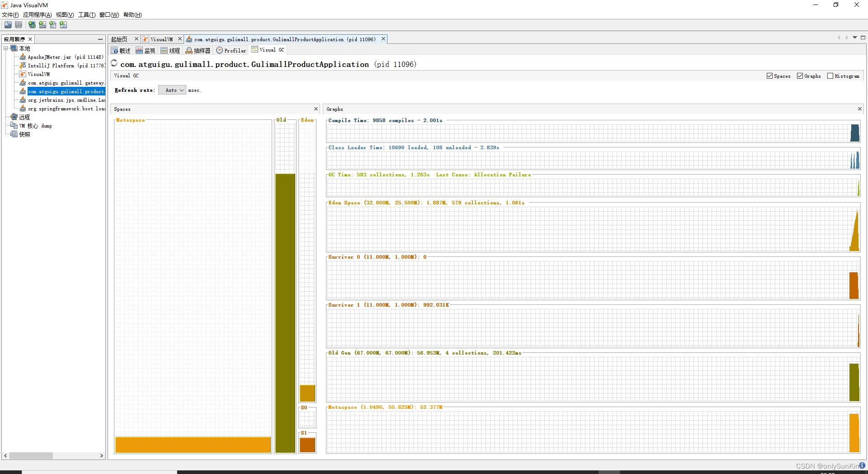
Task: Click the Load snapshot toolbar icon
Action: [8, 25]
